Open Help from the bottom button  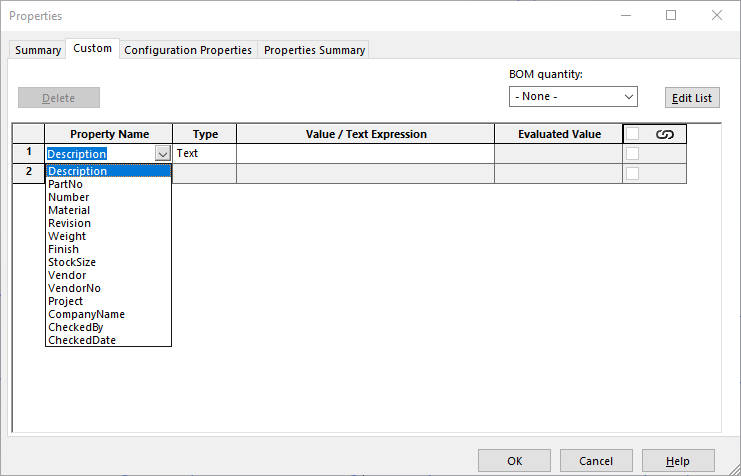(x=678, y=461)
